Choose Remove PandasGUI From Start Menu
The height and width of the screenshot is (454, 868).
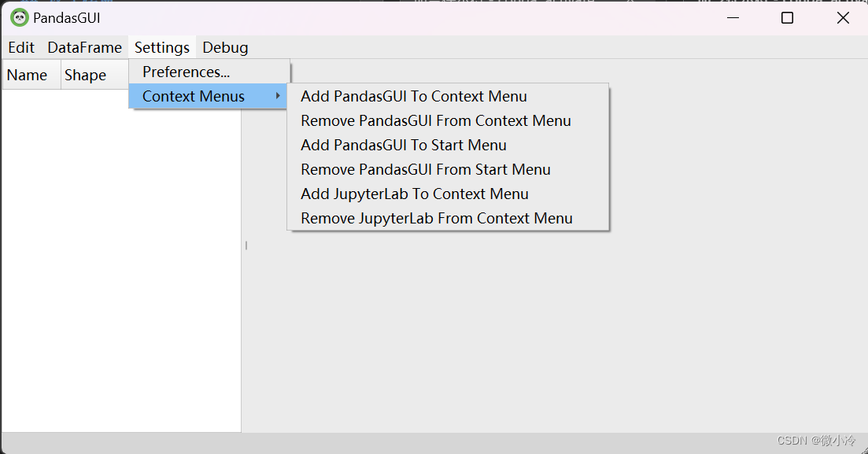pyautogui.click(x=426, y=169)
